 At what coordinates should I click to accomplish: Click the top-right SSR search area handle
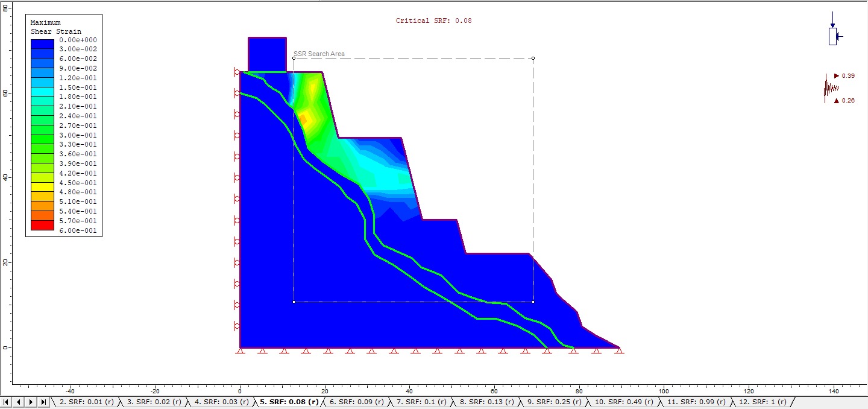tap(533, 59)
